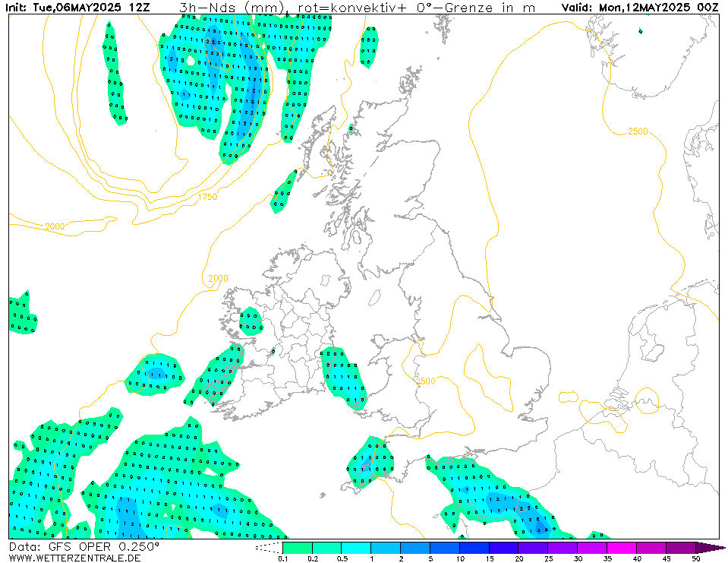728x563 pixels.
Task: Click the legend value 25
Action: 548,558
